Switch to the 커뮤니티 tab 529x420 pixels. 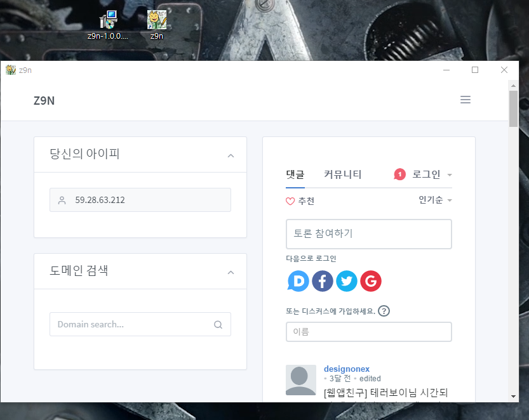(x=343, y=174)
